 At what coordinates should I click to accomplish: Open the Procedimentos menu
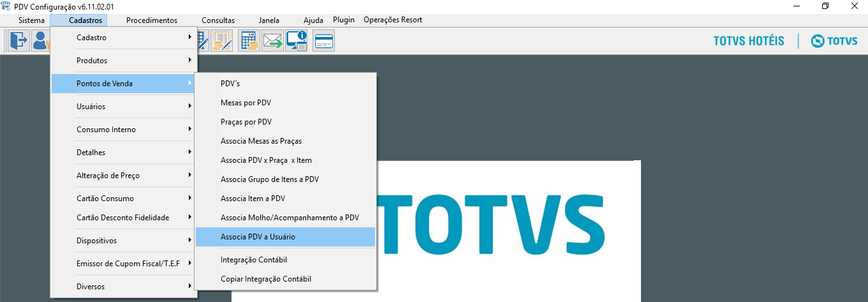pos(152,20)
